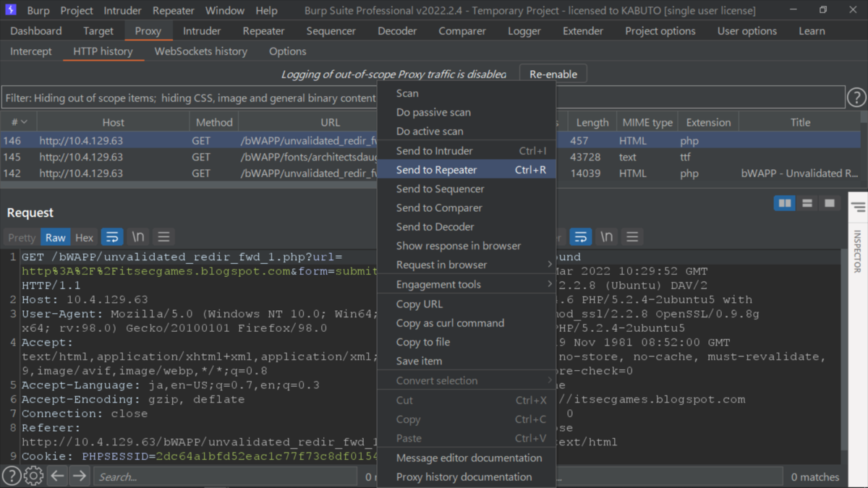The width and height of the screenshot is (868, 488).
Task: Select Do active scan
Action: (467, 131)
